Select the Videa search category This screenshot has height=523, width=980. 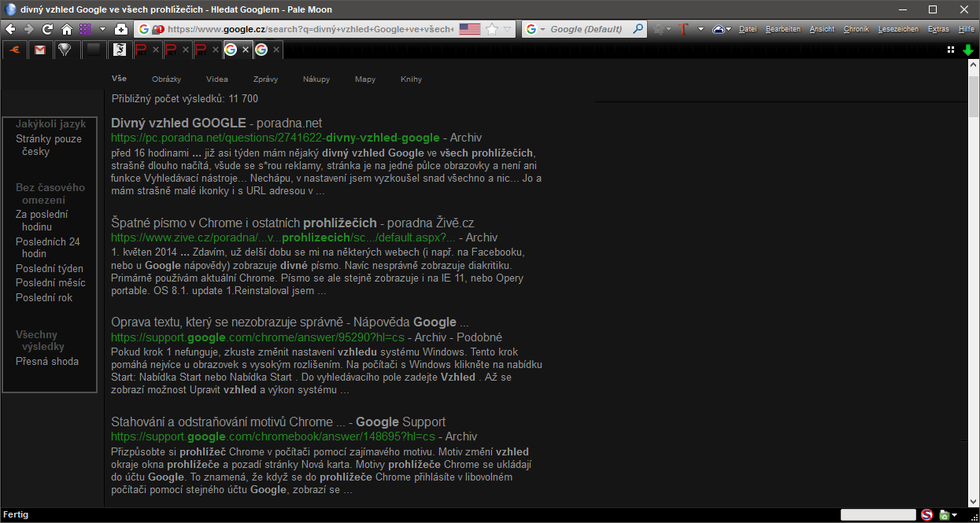pos(217,79)
